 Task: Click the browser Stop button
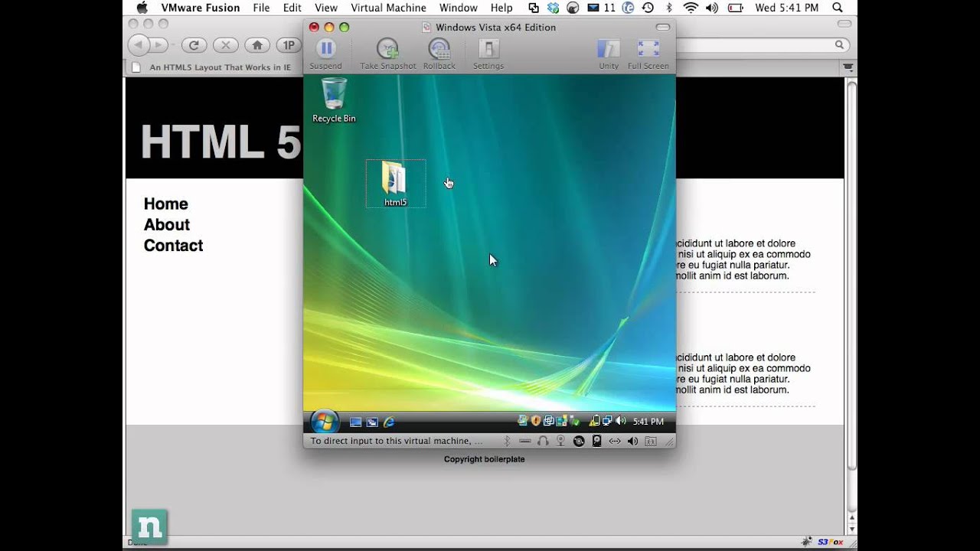point(226,45)
